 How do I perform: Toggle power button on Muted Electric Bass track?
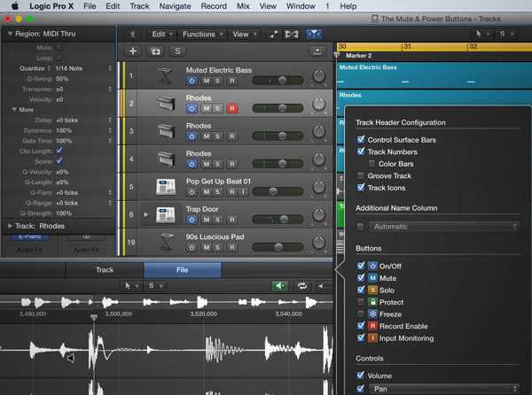point(192,81)
